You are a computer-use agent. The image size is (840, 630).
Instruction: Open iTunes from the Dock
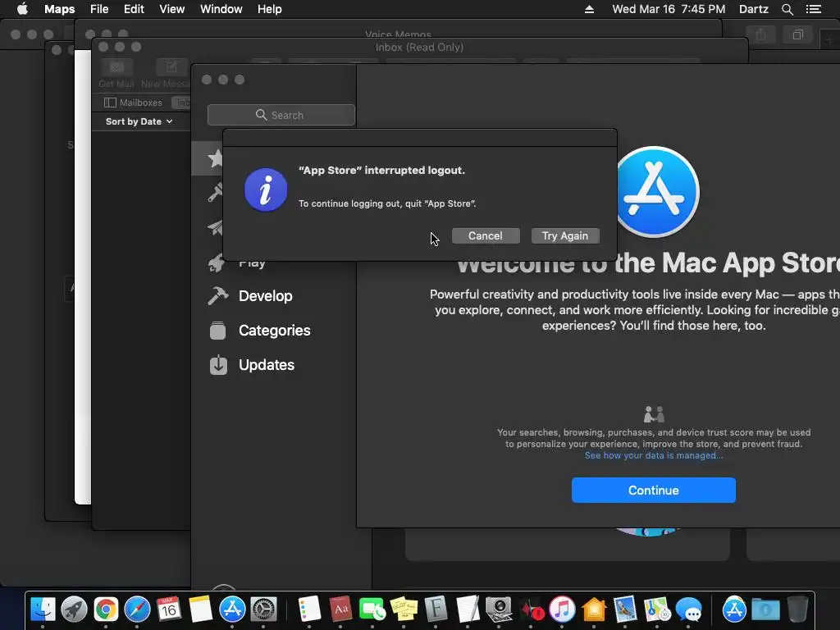pyautogui.click(x=562, y=609)
